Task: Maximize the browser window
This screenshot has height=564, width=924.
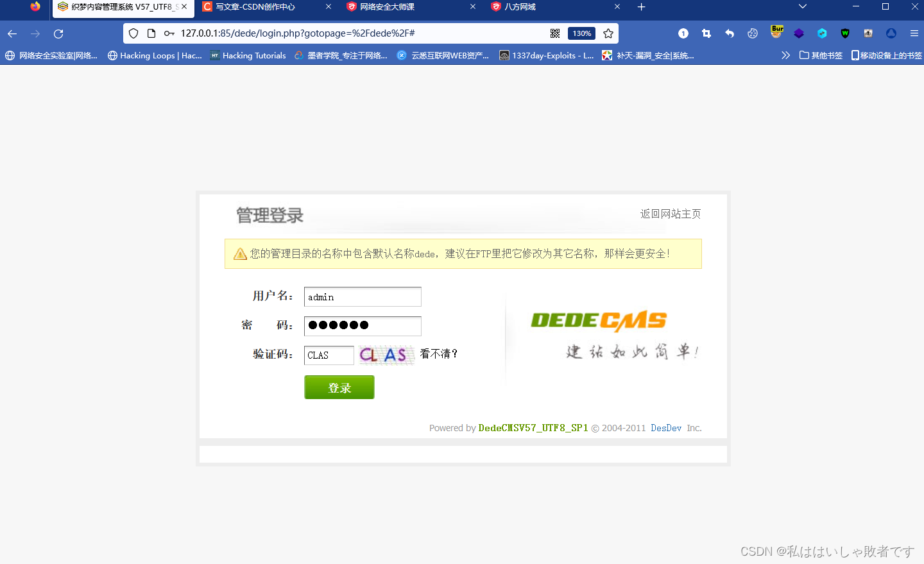Action: (x=886, y=6)
